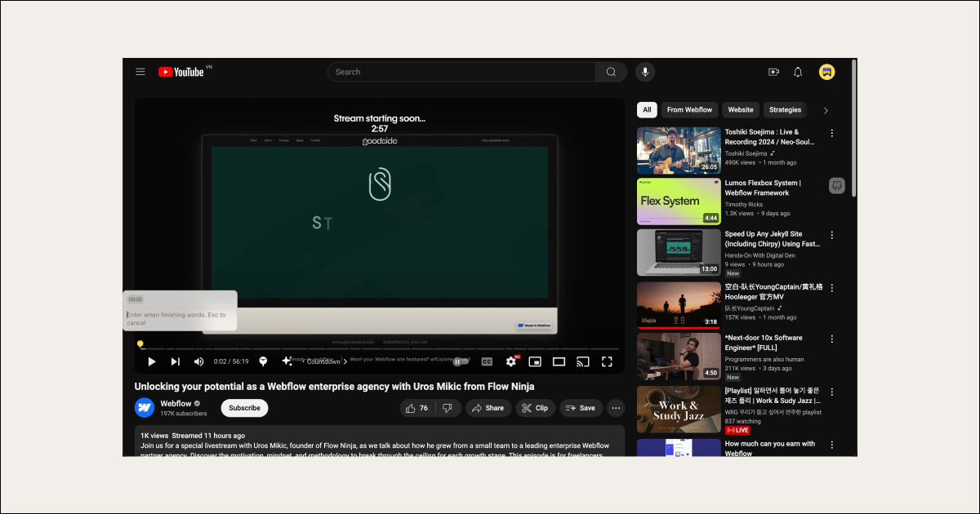Show more filter chips with right chevron
980x514 pixels.
[826, 110]
